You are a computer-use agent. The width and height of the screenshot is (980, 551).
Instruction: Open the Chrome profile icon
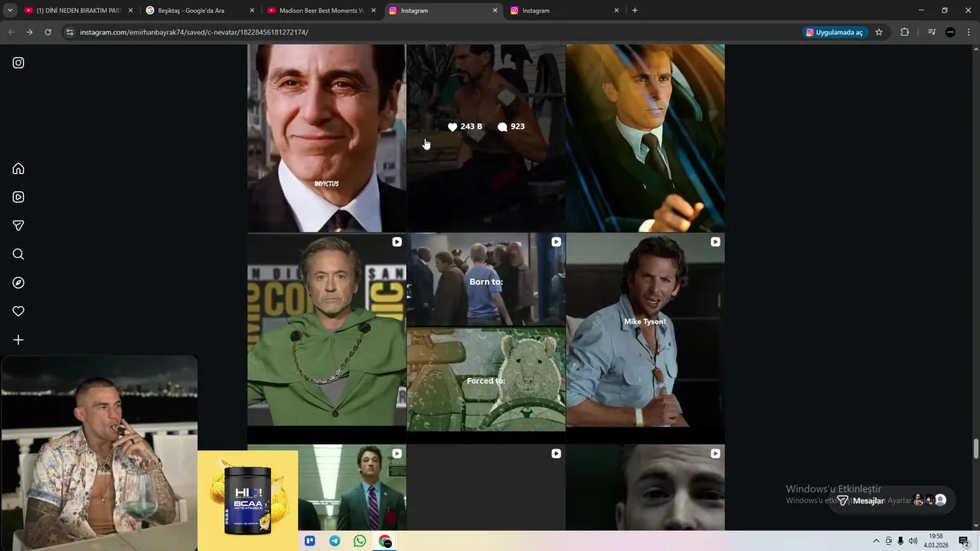(x=950, y=32)
